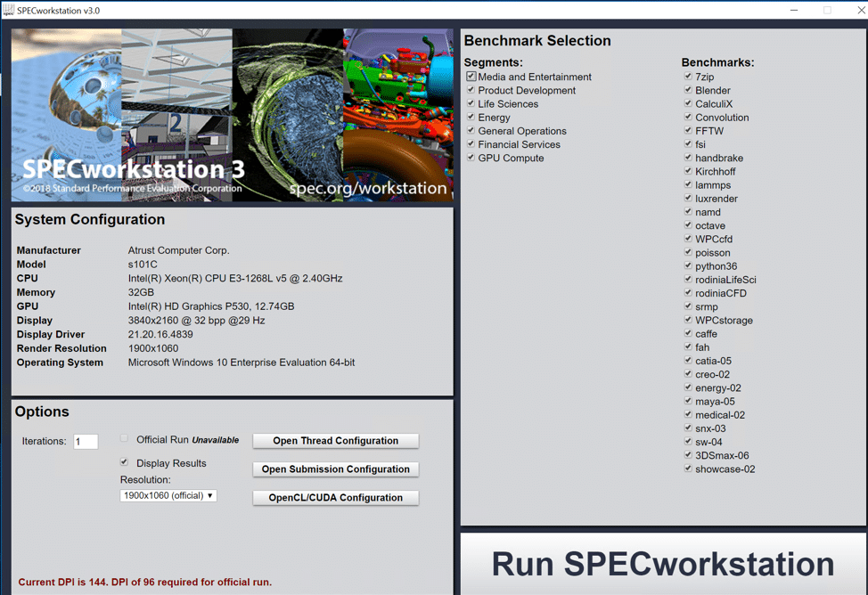Disable the FFTW benchmark
The width and height of the screenshot is (868, 595).
coord(688,131)
